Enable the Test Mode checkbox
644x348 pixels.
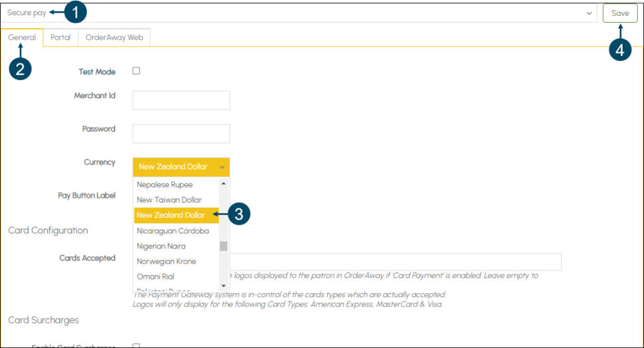[x=136, y=71]
